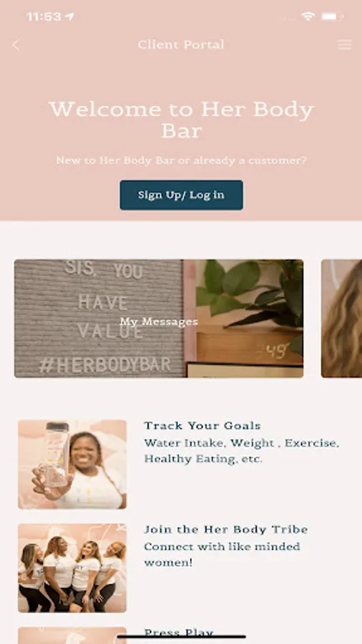The width and height of the screenshot is (362, 644).
Task: Tap the Press Play thumbnail image
Action: point(72,635)
